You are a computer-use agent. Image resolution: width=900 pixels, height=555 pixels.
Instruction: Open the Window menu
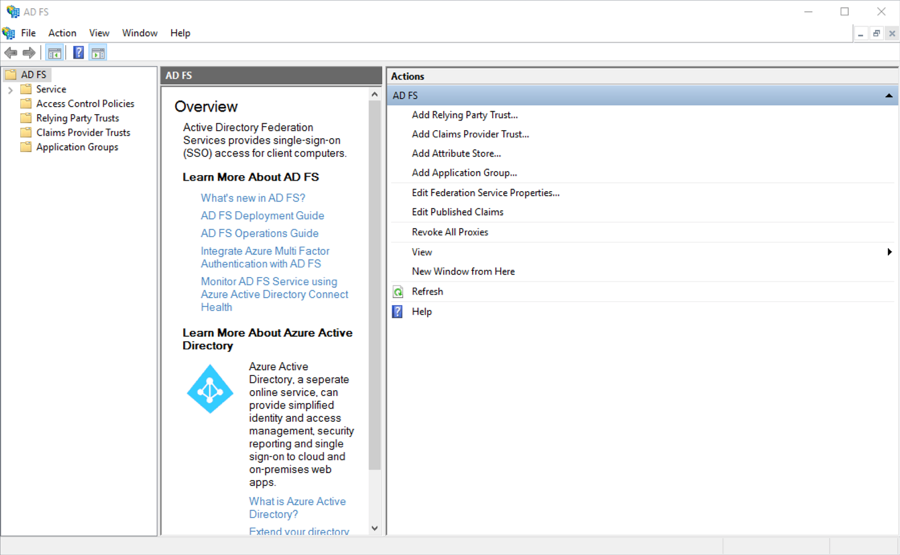(x=139, y=33)
